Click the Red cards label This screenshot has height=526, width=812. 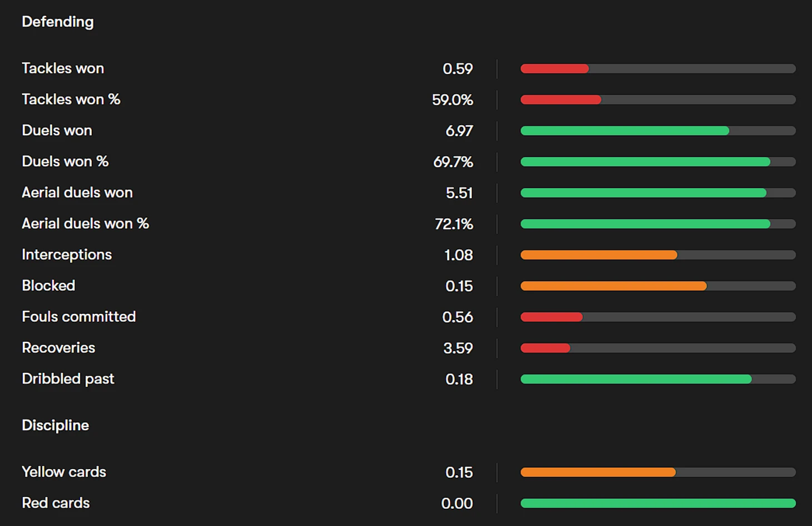pos(56,503)
